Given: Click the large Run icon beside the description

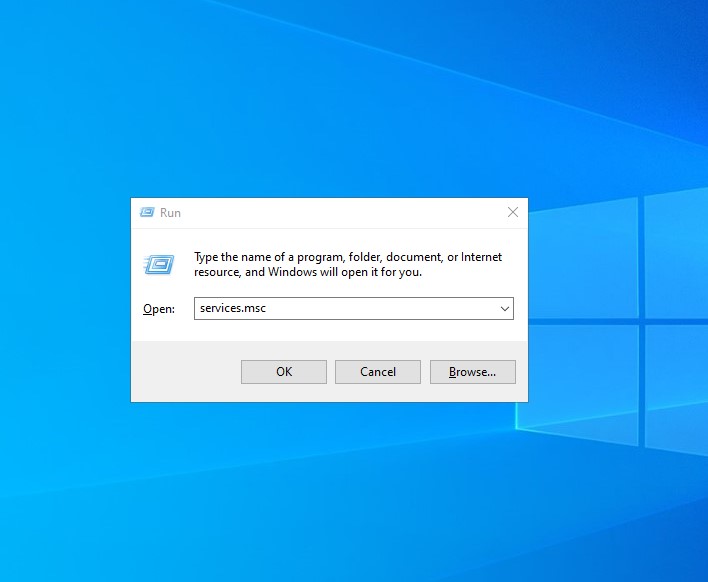Looking at the screenshot, I should coord(159,264).
